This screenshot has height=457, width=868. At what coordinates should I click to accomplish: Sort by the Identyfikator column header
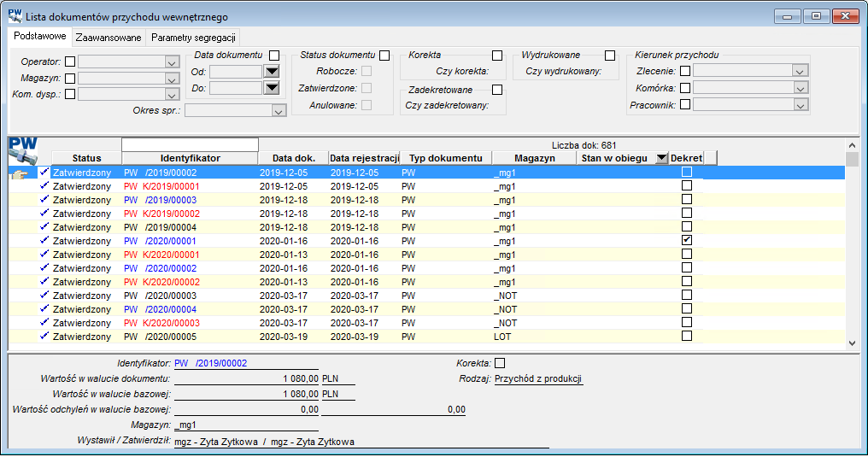pyautogui.click(x=190, y=158)
